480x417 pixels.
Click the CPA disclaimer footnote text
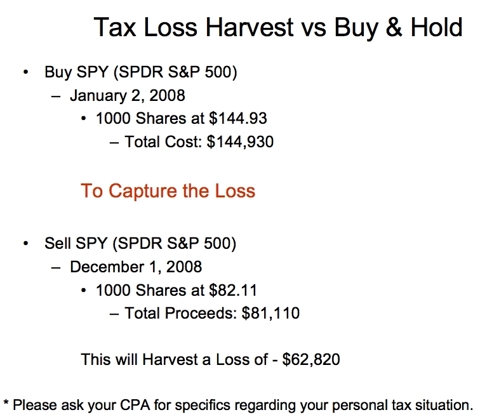[238, 406]
